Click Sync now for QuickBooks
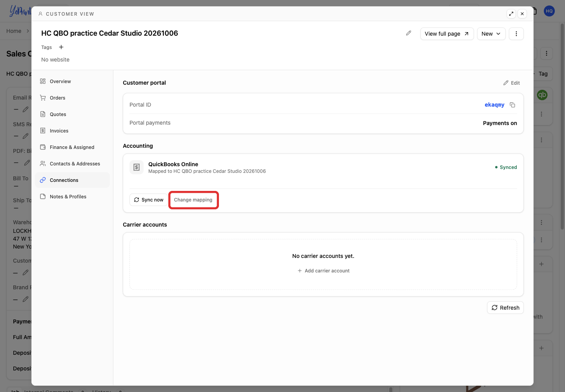Screen dimensions: 565x392 [x=149, y=200]
